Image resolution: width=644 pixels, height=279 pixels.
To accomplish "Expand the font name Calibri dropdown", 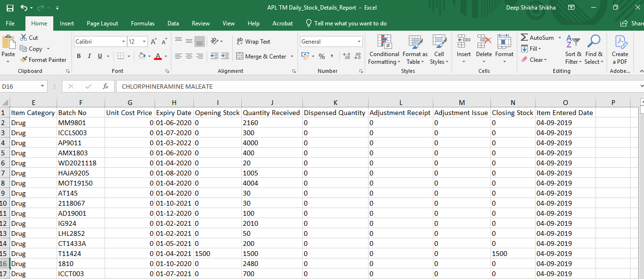I will pos(123,42).
